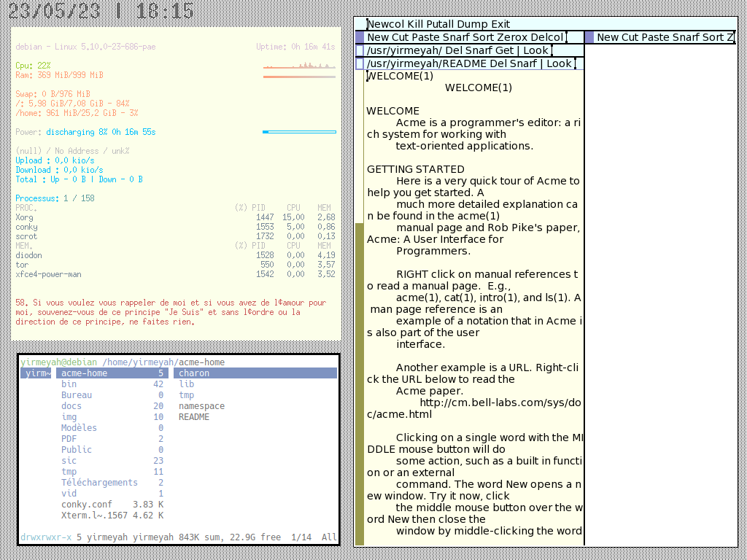Viewport: 747px width, 560px height.
Task: Click the README window layout box
Action: (x=360, y=63)
